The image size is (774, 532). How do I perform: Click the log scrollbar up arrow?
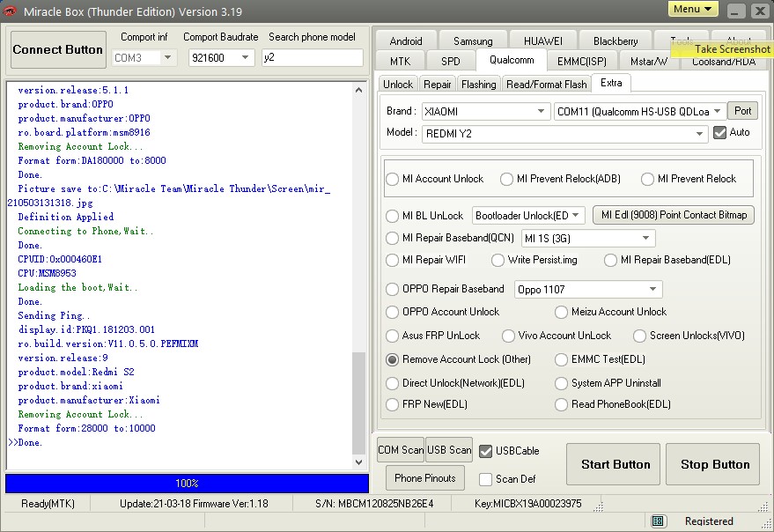click(359, 90)
